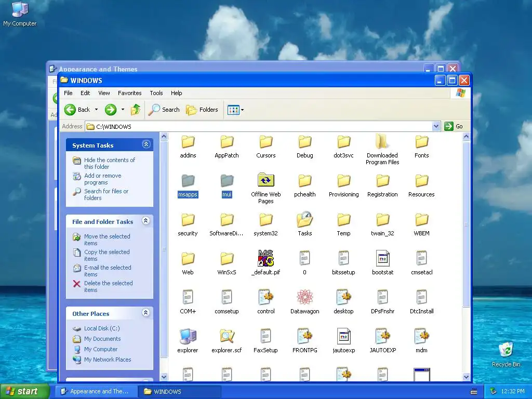Screen dimensions: 532x399
Task: Open the Help menu
Action: (176, 93)
